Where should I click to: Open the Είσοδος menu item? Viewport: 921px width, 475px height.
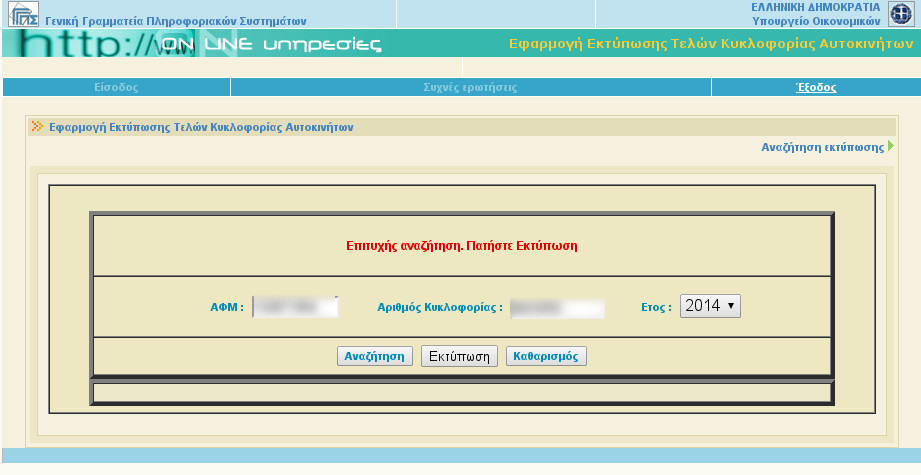coord(116,87)
